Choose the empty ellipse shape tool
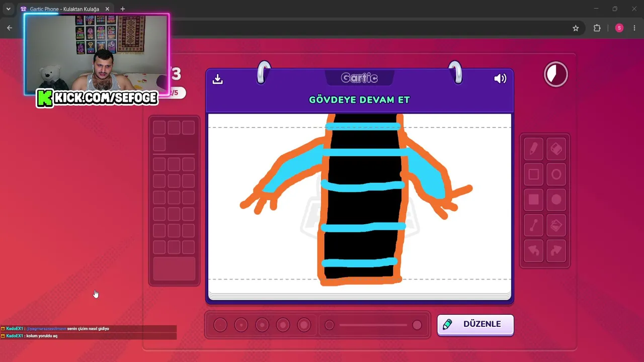 click(x=556, y=174)
